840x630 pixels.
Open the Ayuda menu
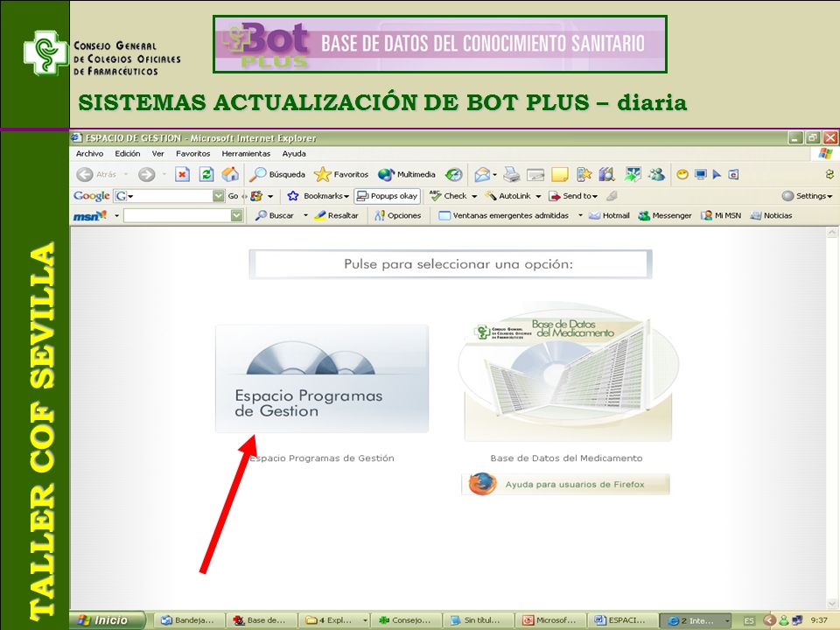click(x=294, y=154)
